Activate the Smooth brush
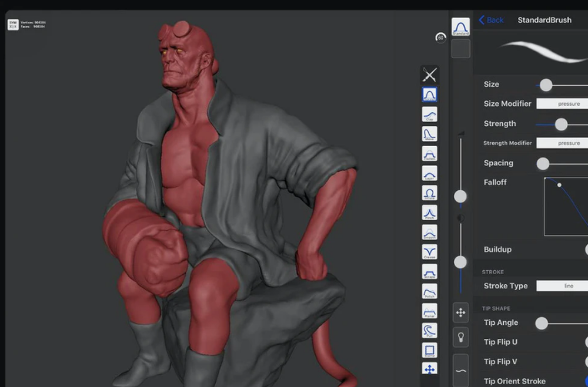588x387 pixels. point(429,232)
